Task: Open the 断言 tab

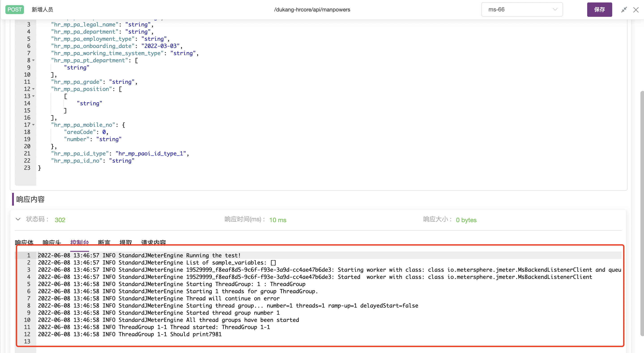Action: (x=104, y=242)
